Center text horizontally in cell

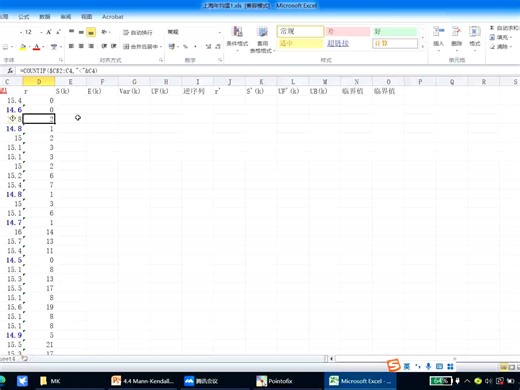point(81,46)
